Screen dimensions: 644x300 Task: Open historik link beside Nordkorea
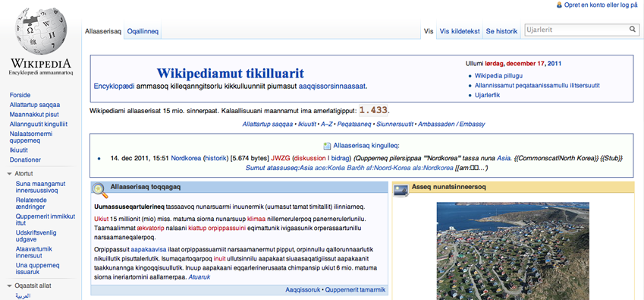tap(215, 158)
